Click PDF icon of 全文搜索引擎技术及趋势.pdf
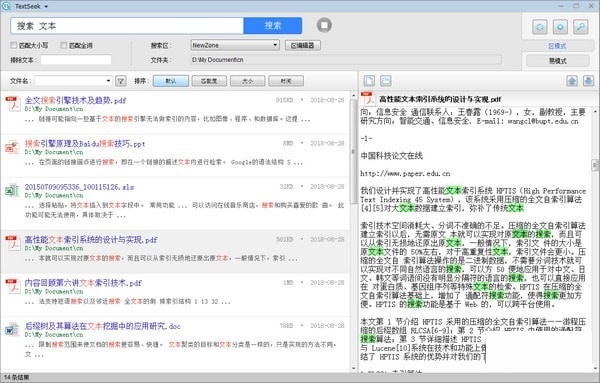600x383 pixels. 13,104
